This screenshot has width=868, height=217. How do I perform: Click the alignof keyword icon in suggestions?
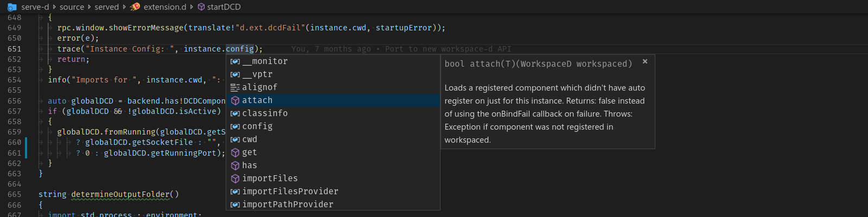[235, 87]
